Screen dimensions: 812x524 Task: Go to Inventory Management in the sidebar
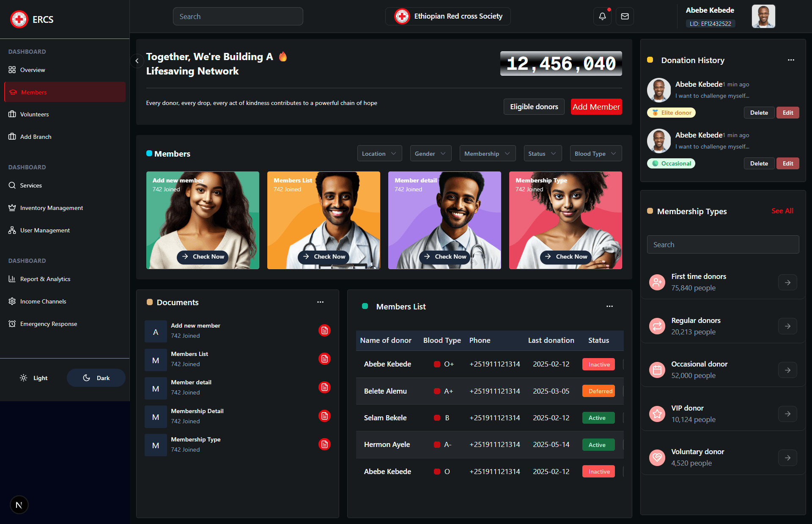[x=51, y=208]
